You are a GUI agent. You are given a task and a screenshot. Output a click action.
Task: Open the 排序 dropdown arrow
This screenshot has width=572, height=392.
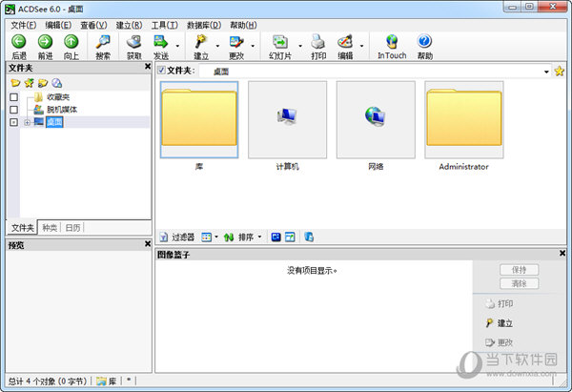click(259, 237)
